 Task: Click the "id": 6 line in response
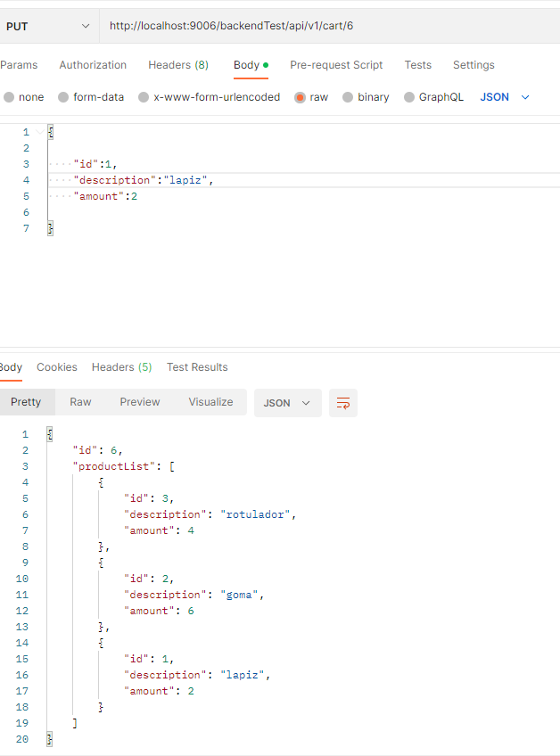(x=97, y=450)
